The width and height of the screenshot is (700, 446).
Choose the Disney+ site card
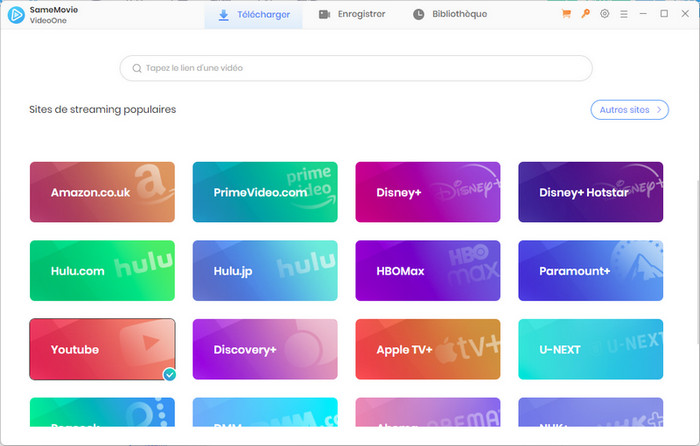click(428, 192)
